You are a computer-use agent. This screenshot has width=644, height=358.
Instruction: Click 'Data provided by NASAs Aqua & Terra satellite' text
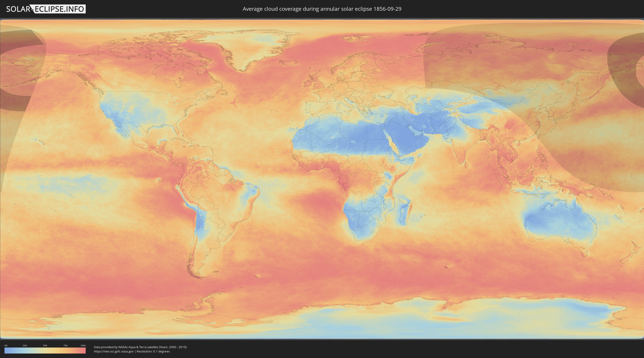coord(126,347)
